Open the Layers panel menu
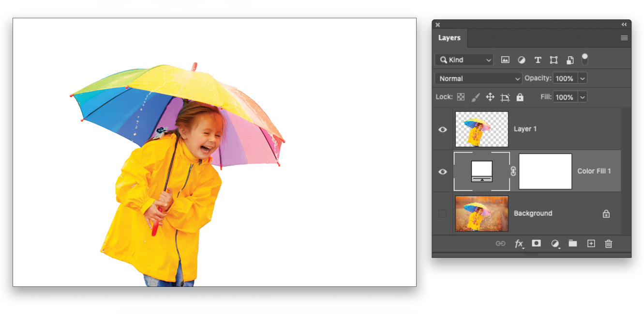Screen dimensions: 644x314 [624, 38]
